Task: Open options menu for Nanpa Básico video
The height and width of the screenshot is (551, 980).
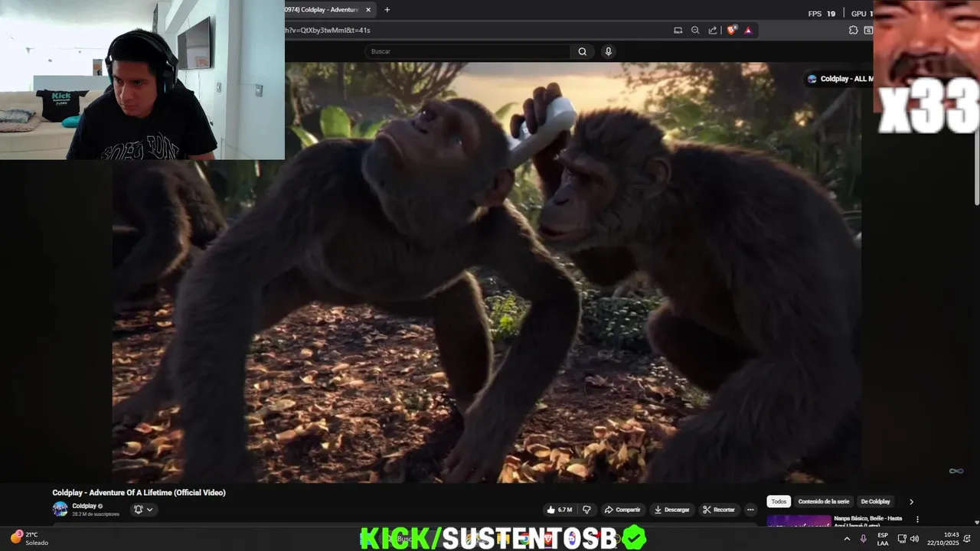Action: (x=917, y=520)
